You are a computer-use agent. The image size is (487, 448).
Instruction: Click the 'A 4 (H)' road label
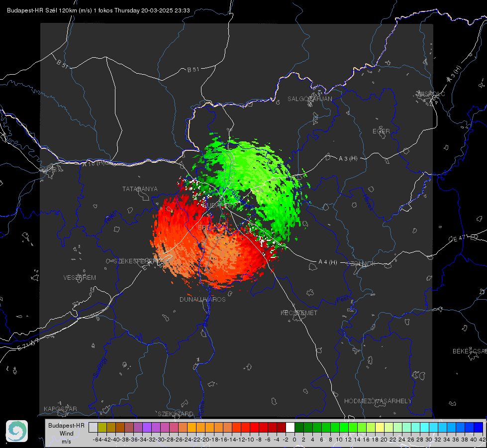point(328,262)
